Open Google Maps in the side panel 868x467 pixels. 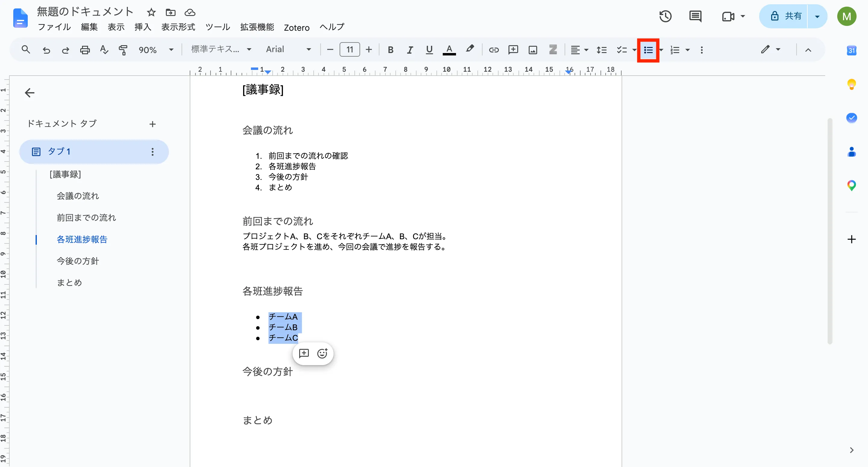851,186
